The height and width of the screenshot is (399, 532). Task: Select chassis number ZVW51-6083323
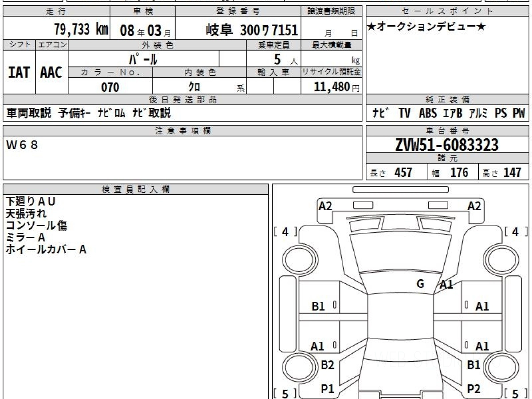pos(447,145)
